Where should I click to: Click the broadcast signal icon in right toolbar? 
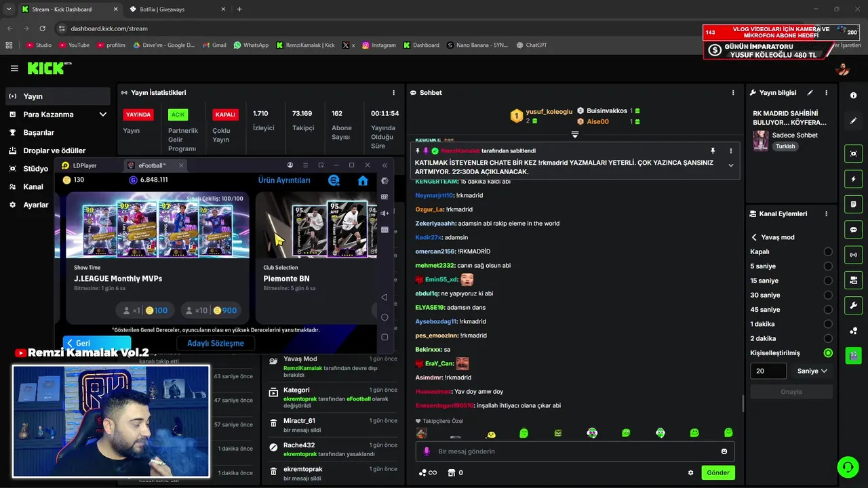click(x=854, y=255)
